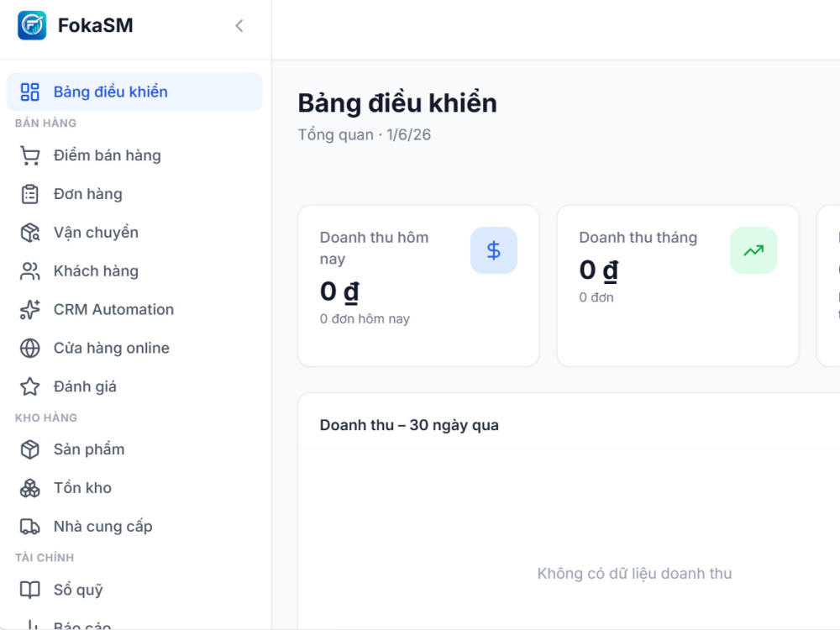This screenshot has height=630, width=840.
Task: Click the dollar sign icon on revenue card
Action: [493, 250]
